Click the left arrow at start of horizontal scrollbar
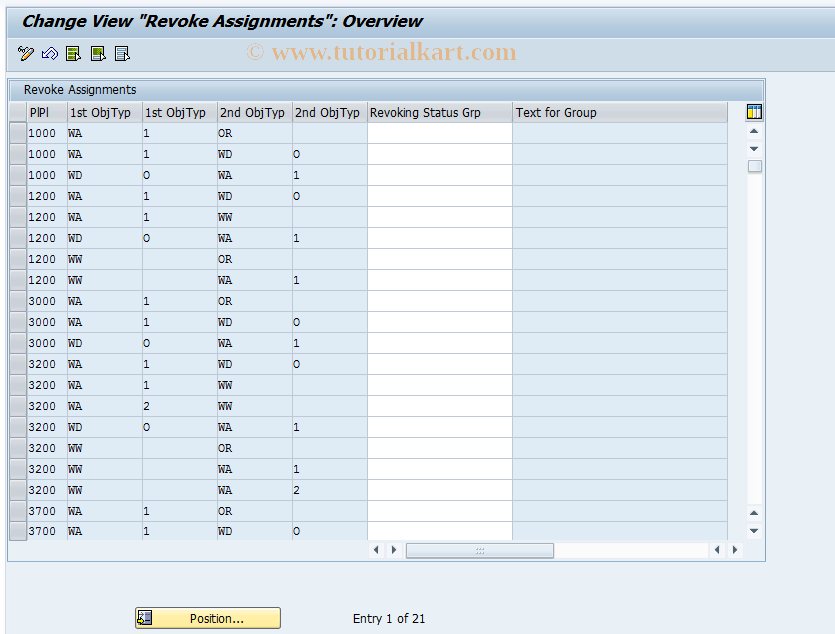The image size is (835, 634). [x=376, y=550]
